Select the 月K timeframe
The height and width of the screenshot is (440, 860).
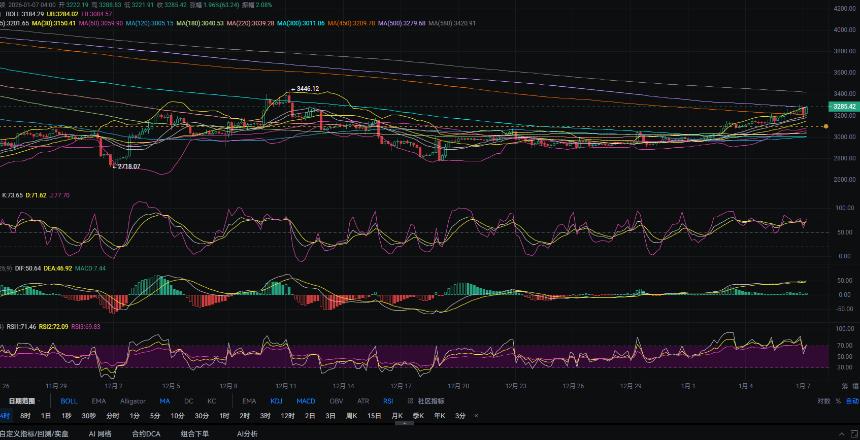(x=398, y=416)
